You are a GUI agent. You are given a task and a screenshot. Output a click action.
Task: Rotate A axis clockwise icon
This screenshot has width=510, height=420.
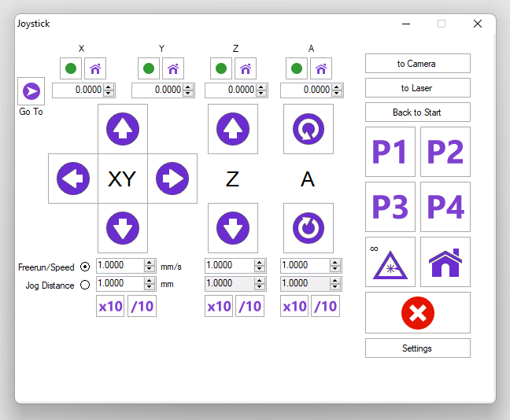pos(308,129)
